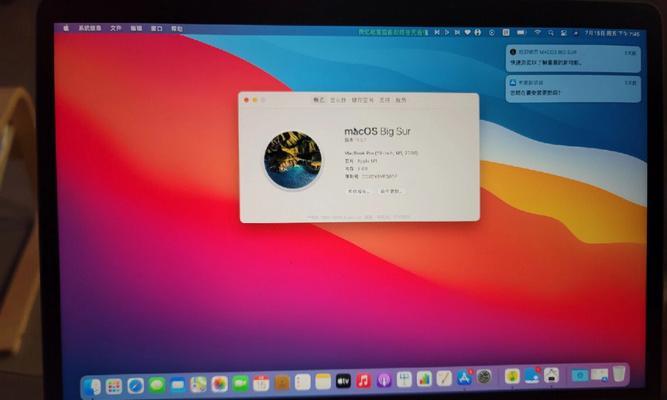Open Pages in the Dock

444,378
